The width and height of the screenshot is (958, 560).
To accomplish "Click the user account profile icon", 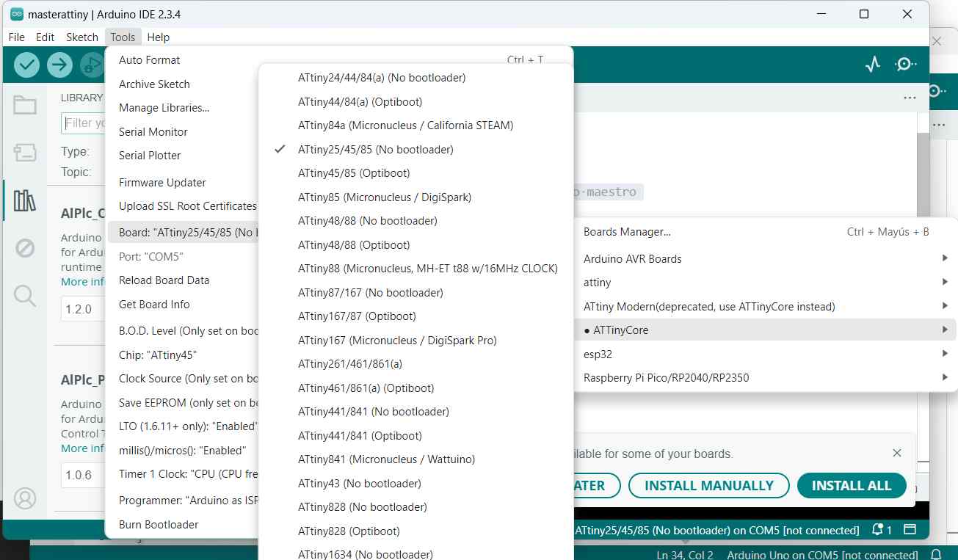I will tap(25, 498).
